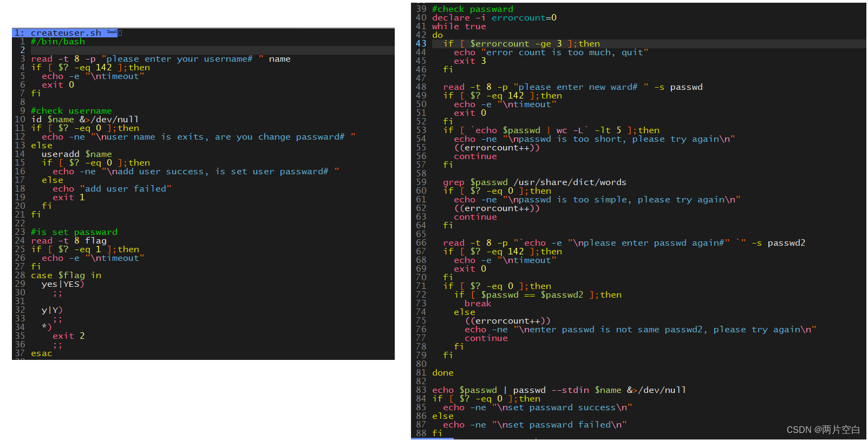Click the line 'while true'

459,27
